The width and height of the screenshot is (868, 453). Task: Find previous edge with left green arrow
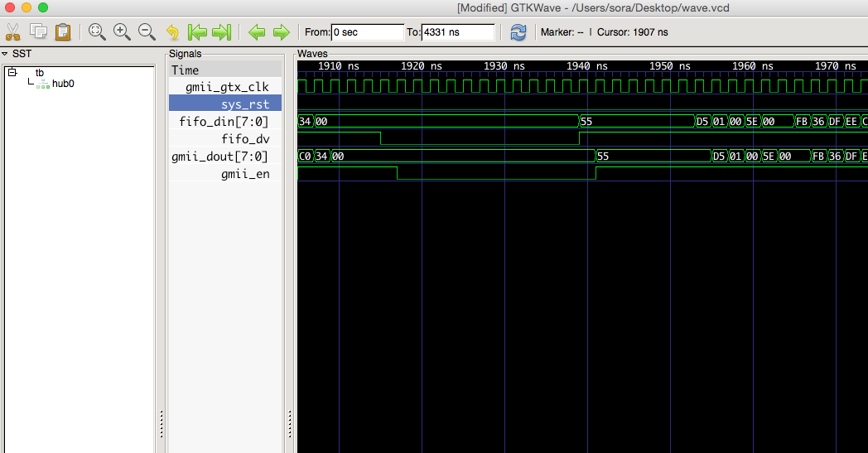(256, 32)
